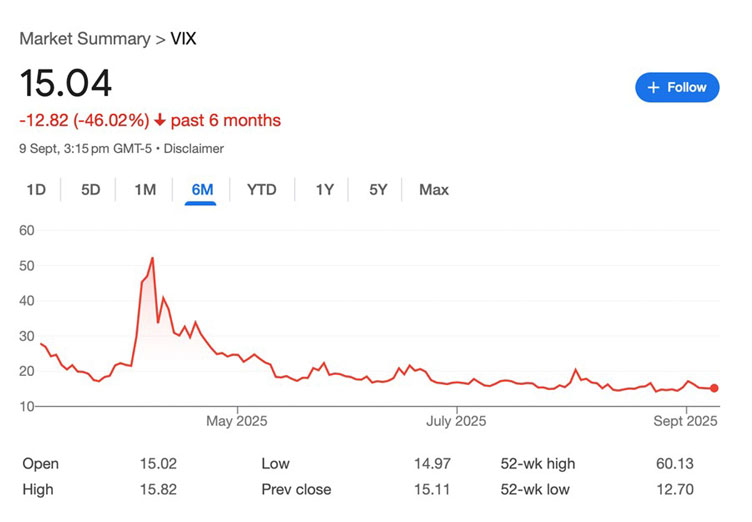Viewport: 752px width, 522px height.
Task: Click the July 2025 axis label
Action: click(456, 421)
